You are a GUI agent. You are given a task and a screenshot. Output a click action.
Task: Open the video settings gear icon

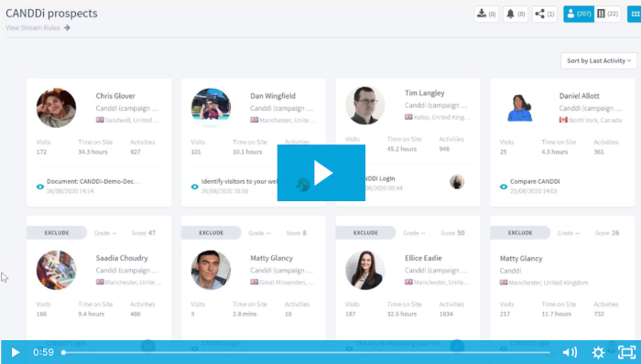tap(598, 352)
